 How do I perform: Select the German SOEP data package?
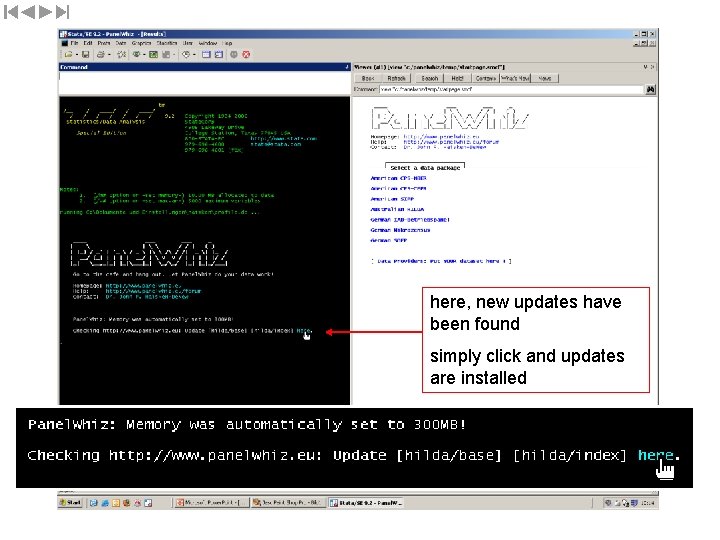click(x=388, y=241)
